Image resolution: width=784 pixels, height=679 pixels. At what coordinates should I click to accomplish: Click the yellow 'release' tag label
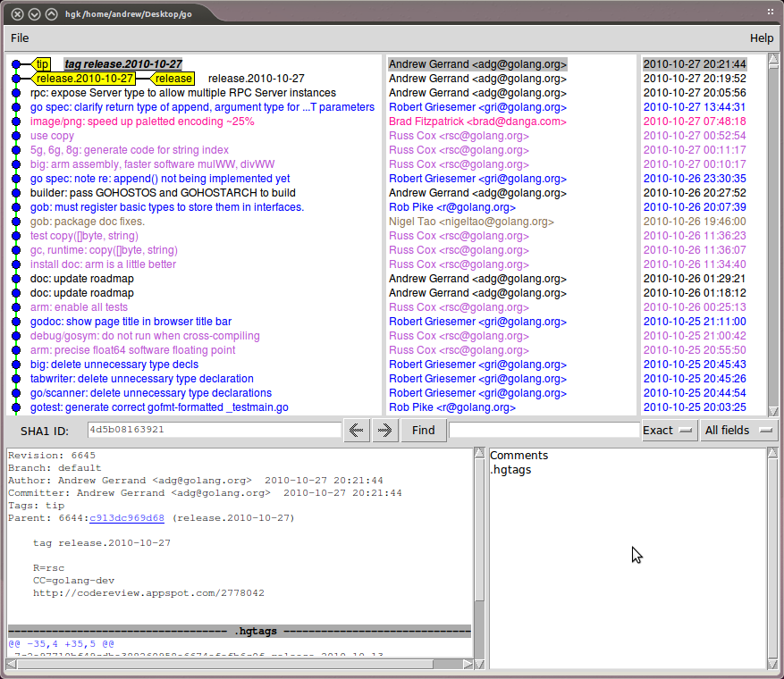tap(173, 79)
